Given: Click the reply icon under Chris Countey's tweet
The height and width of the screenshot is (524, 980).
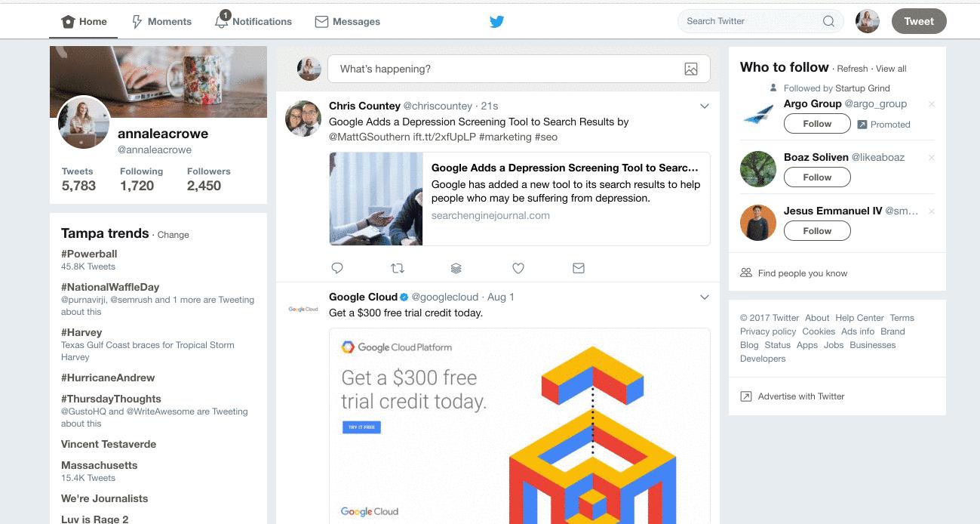Looking at the screenshot, I should 337,268.
